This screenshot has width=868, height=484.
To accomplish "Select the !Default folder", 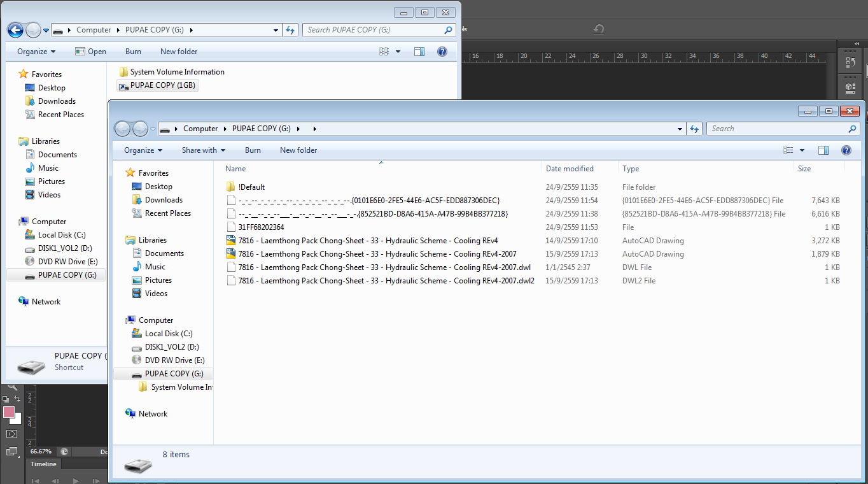I will (251, 187).
